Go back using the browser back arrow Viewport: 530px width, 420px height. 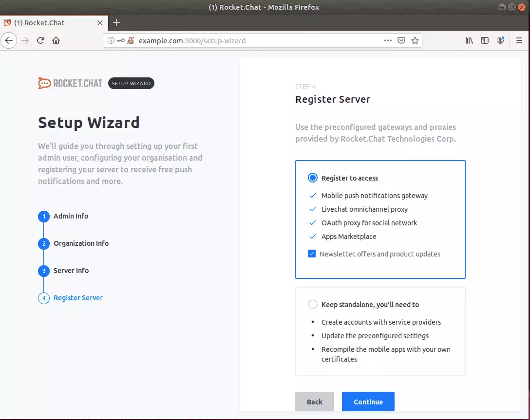pyautogui.click(x=9, y=40)
